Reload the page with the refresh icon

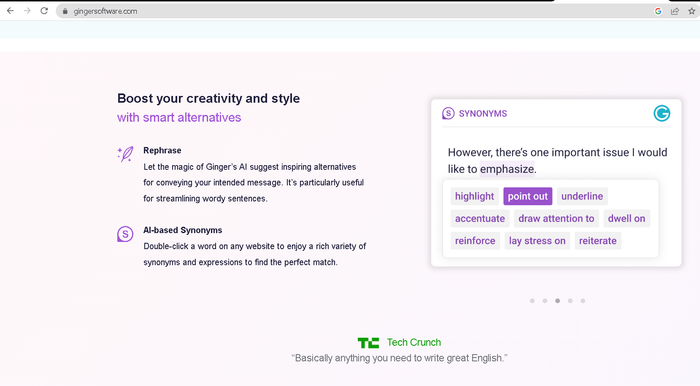coord(44,11)
